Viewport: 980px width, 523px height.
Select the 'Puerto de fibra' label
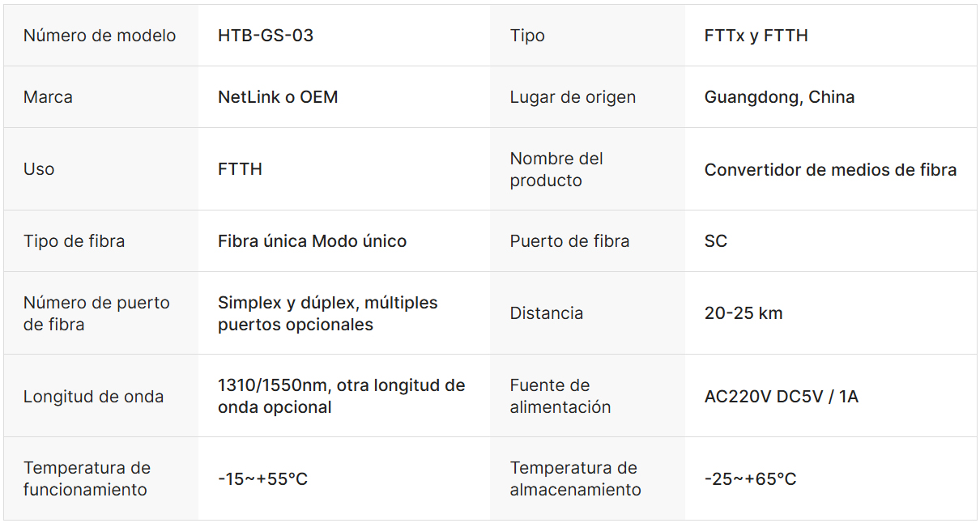click(569, 241)
